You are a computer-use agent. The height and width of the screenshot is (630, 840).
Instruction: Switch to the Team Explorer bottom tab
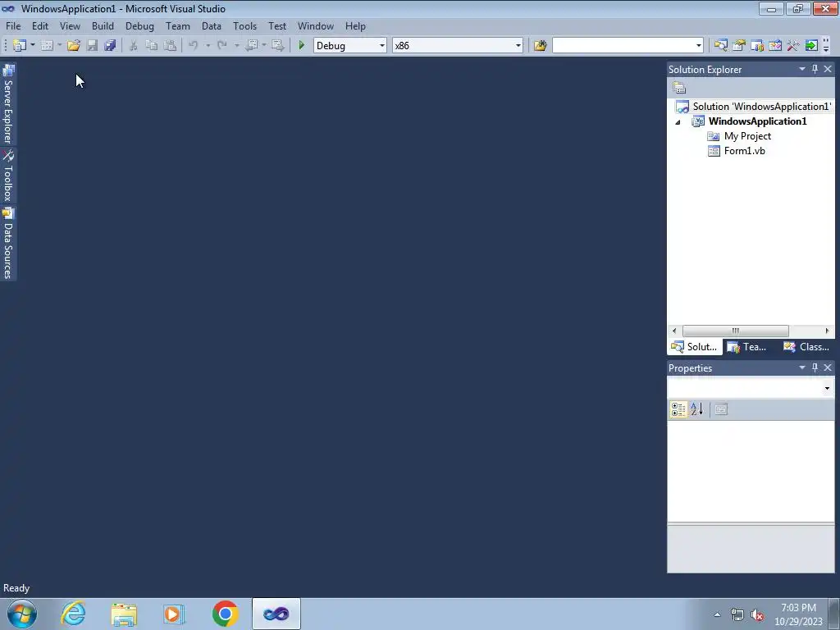click(x=747, y=347)
